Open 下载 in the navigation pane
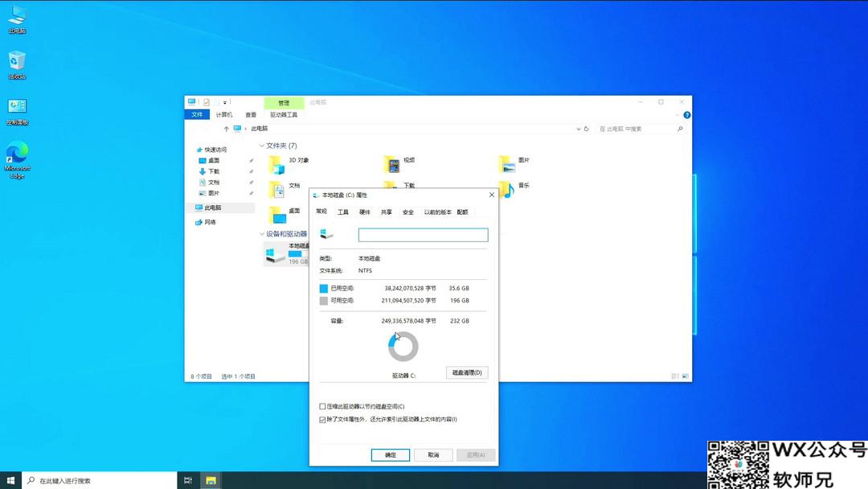The height and width of the screenshot is (489, 868). pyautogui.click(x=213, y=171)
